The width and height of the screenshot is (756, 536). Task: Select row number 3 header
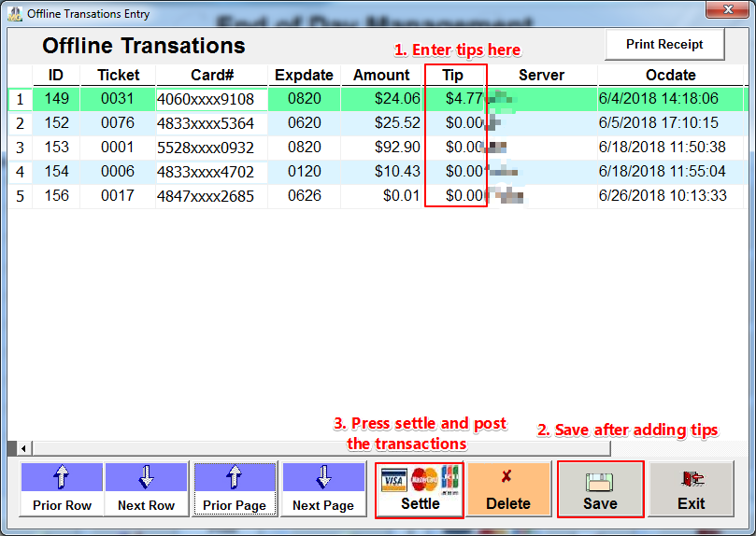pyautogui.click(x=20, y=148)
